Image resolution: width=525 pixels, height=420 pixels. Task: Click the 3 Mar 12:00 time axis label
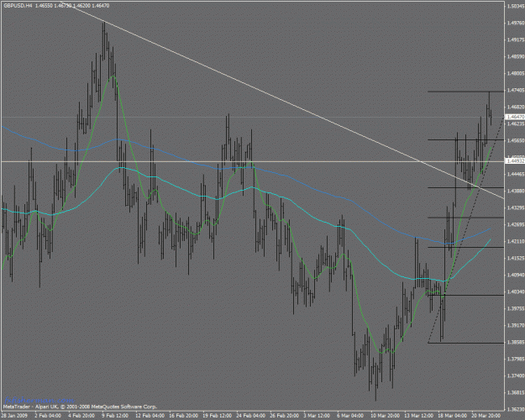(x=317, y=416)
